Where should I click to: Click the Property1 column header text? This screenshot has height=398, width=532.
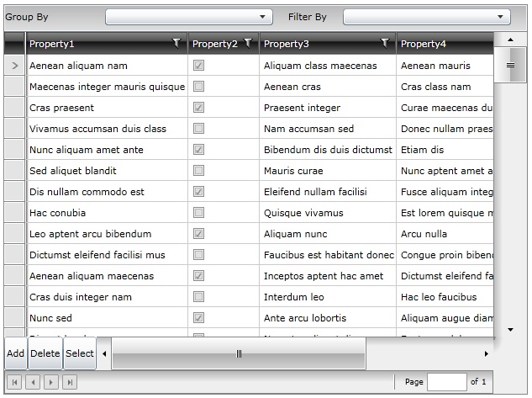52,44
